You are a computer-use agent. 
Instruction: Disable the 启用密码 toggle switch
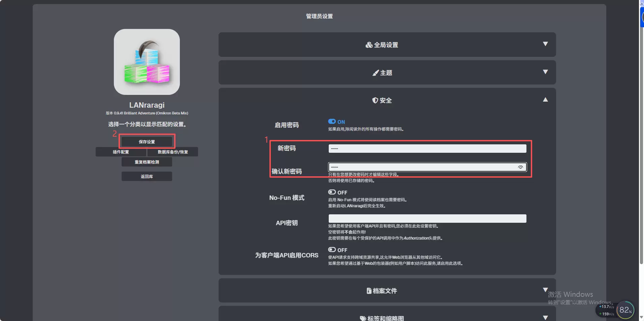point(332,121)
